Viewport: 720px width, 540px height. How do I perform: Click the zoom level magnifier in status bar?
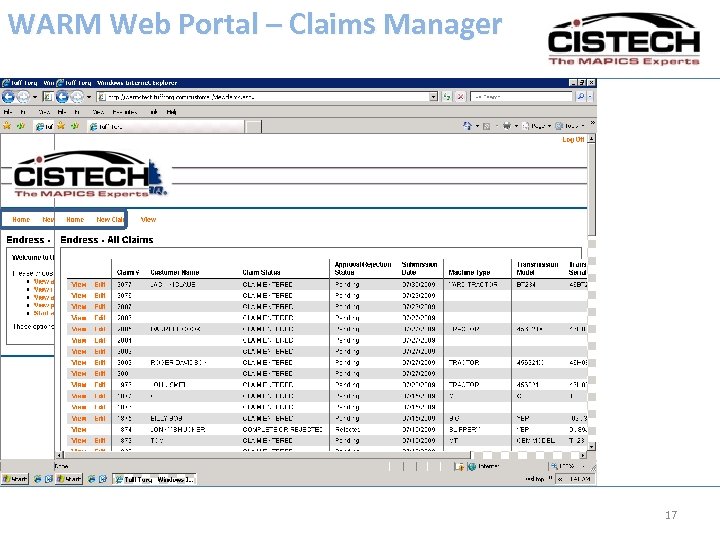click(555, 466)
